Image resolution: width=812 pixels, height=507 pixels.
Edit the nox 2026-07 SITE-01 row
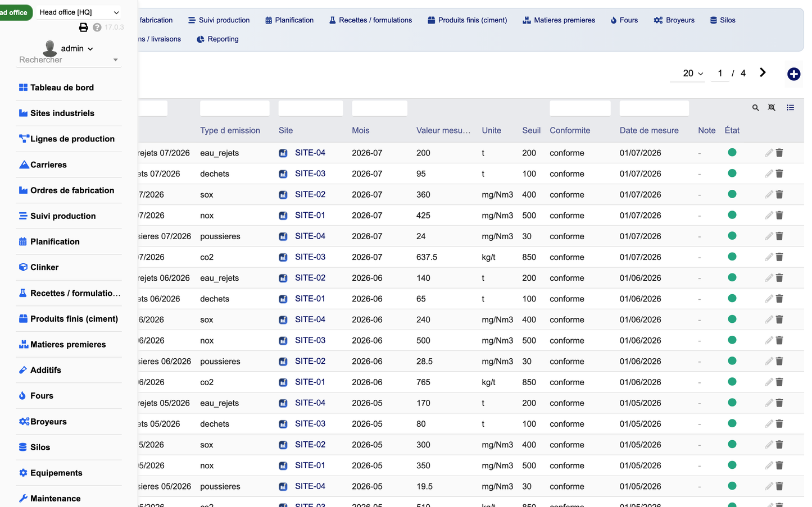(769, 215)
